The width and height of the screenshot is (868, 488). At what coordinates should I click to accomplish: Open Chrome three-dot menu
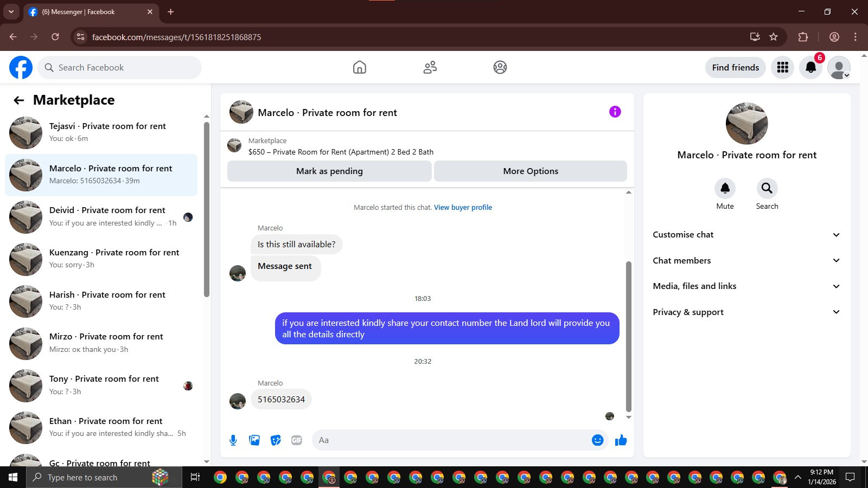tap(856, 37)
